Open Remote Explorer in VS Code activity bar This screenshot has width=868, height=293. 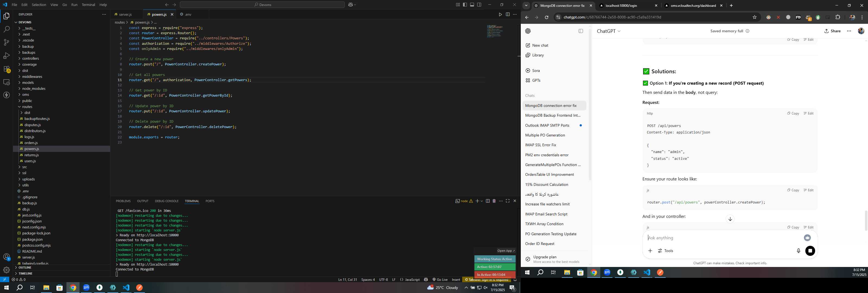tap(7, 82)
